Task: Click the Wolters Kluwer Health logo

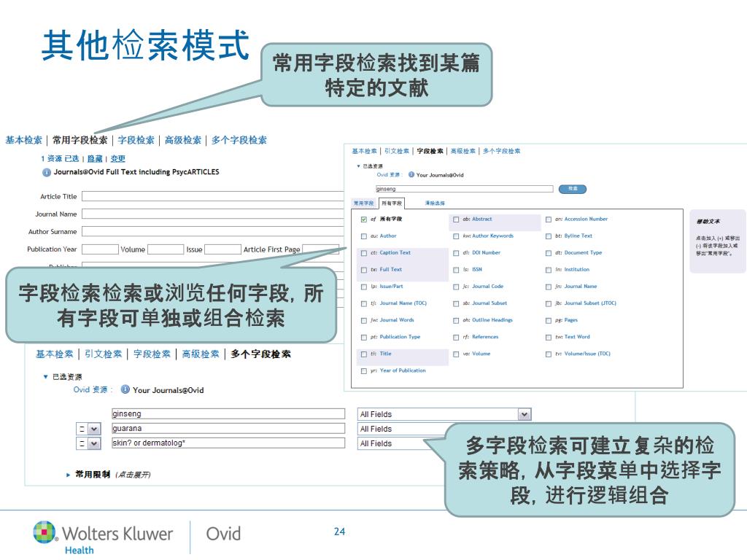Action: point(103,537)
